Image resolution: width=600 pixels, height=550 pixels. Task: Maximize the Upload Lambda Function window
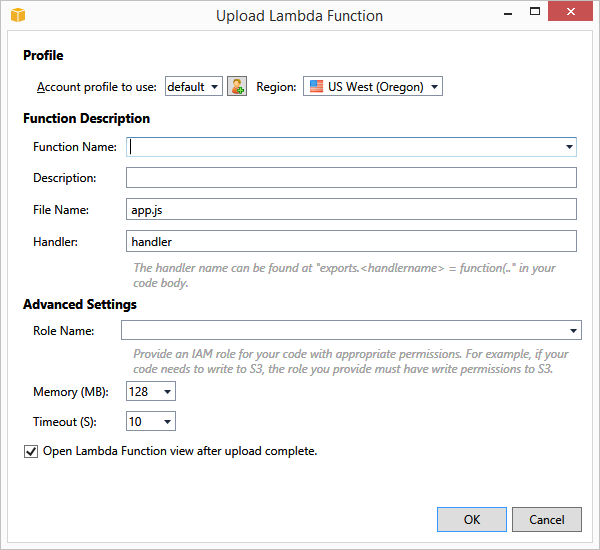click(535, 11)
